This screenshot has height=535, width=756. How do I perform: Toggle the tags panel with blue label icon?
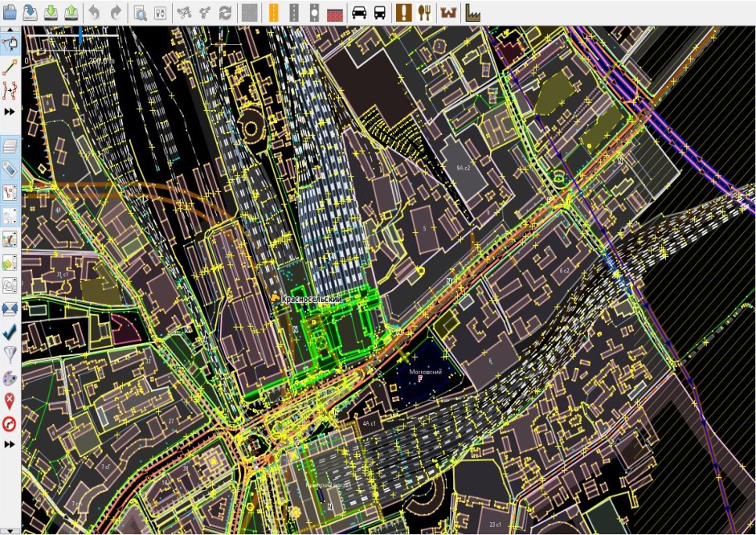10,169
